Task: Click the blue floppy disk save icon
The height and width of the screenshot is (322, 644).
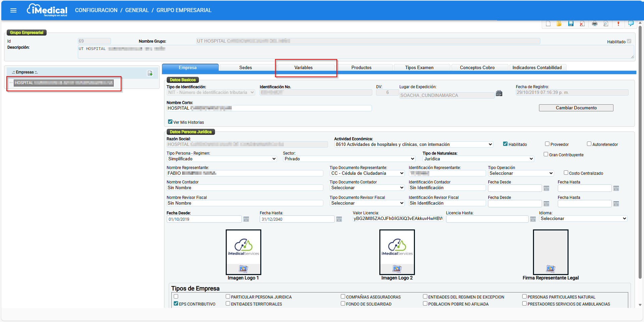Action: pyautogui.click(x=571, y=23)
